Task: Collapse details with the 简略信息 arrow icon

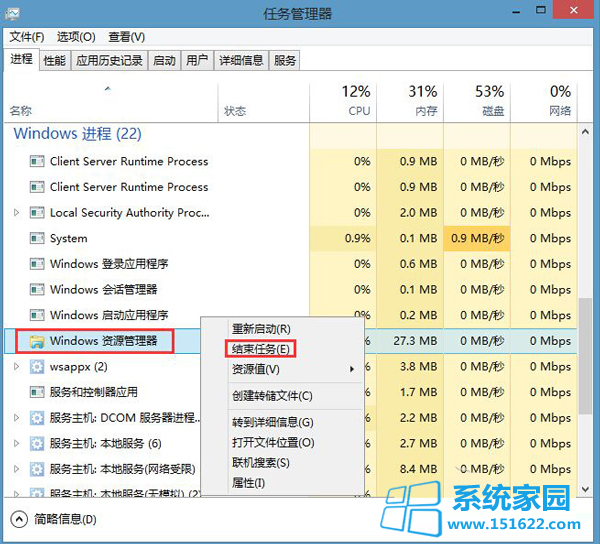Action: click(19, 519)
